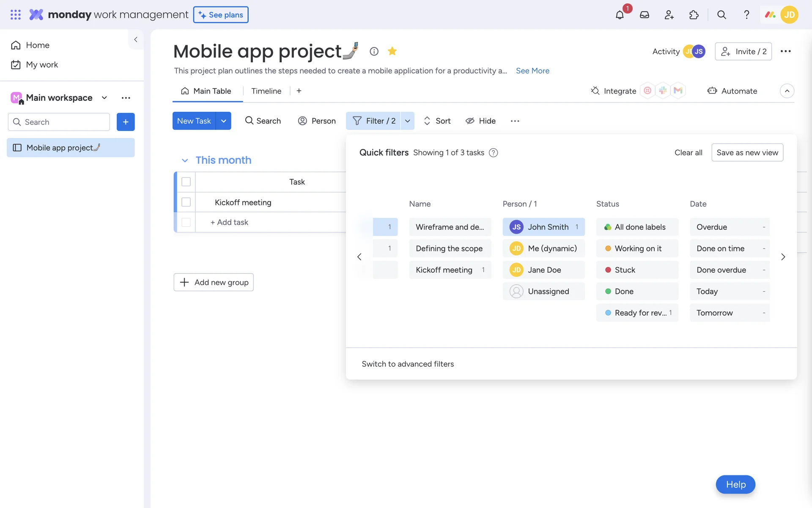Expand the Filter options dropdown arrow

coord(407,121)
